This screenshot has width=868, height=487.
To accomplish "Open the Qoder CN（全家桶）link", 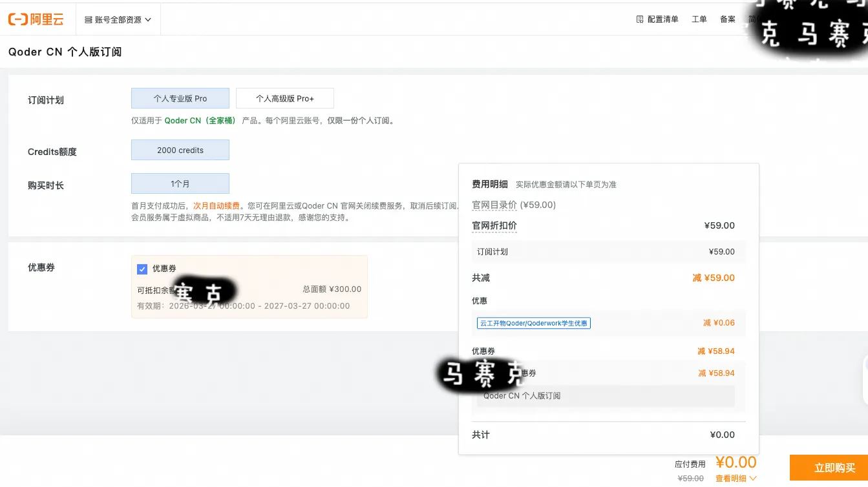I will (x=200, y=121).
